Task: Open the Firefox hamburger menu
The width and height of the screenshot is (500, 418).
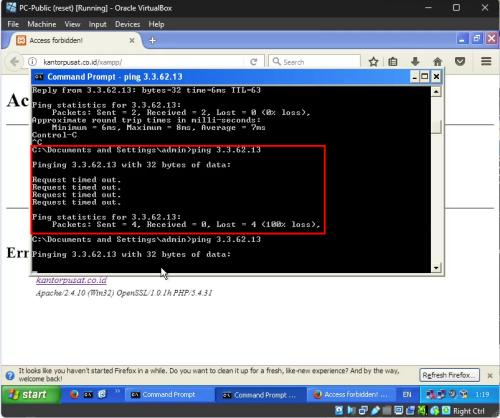Action: [486, 61]
